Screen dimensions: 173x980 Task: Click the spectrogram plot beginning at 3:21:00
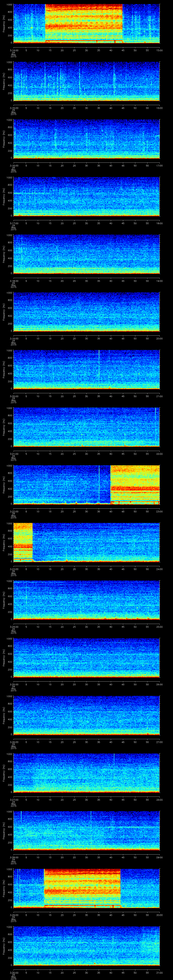87,427
